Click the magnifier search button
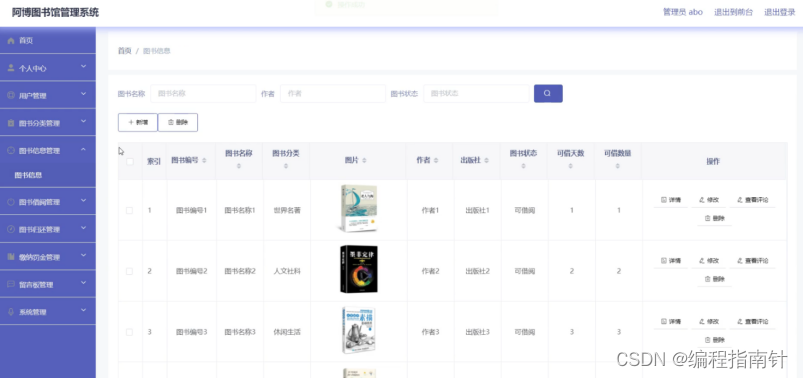Viewport: 803px width, 378px height. pos(548,93)
